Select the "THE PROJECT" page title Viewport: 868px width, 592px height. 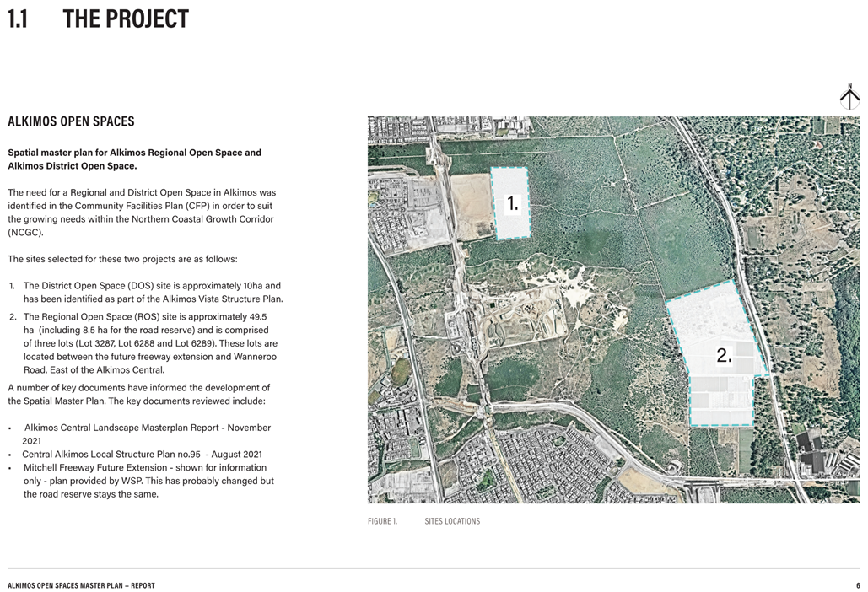click(x=126, y=19)
